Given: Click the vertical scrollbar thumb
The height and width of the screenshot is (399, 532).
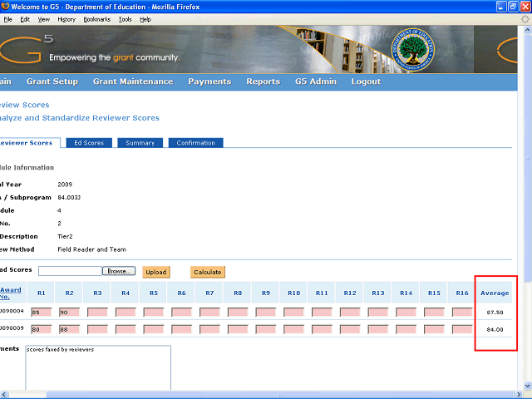Looking at the screenshot, I should tap(528, 157).
